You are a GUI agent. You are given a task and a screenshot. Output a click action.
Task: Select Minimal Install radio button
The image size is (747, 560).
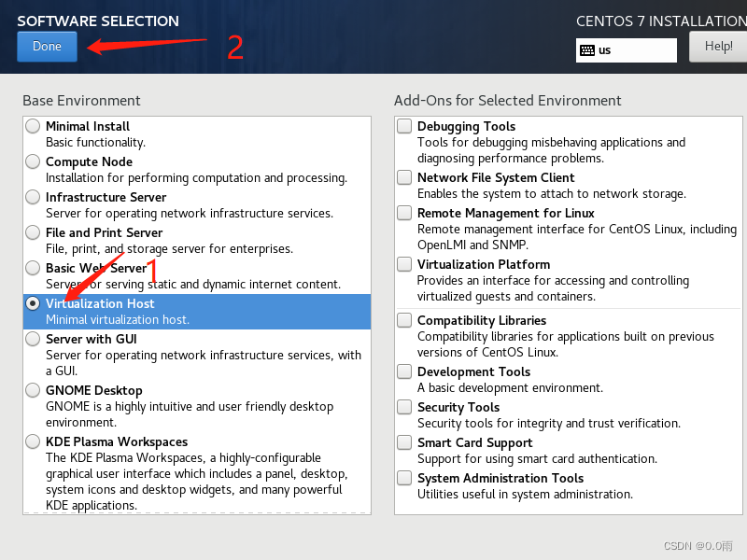point(33,126)
